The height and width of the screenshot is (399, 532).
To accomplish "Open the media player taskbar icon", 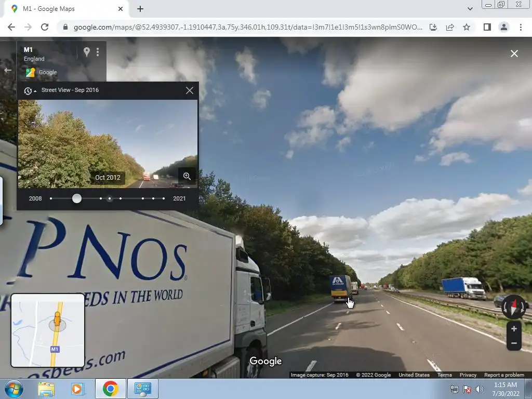I will pos(77,389).
